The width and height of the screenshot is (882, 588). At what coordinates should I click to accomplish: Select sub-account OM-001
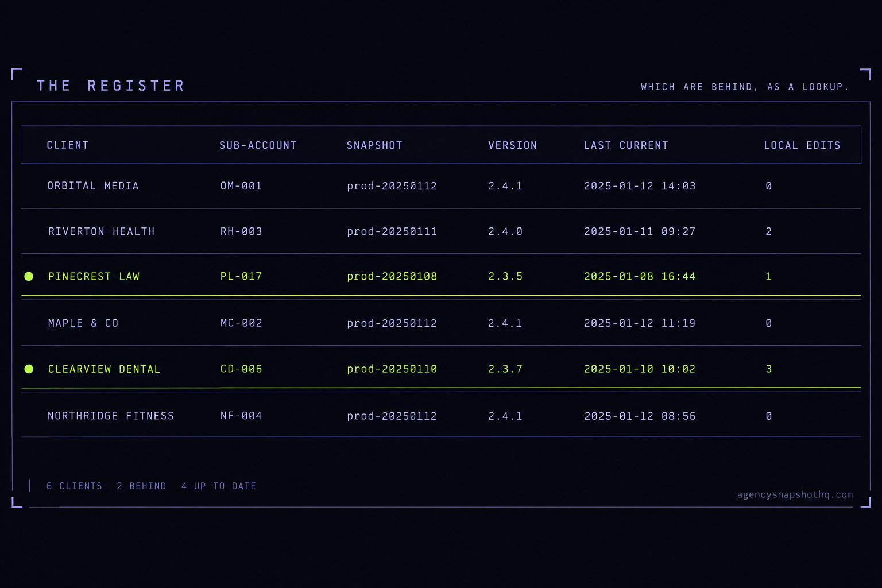[241, 186]
